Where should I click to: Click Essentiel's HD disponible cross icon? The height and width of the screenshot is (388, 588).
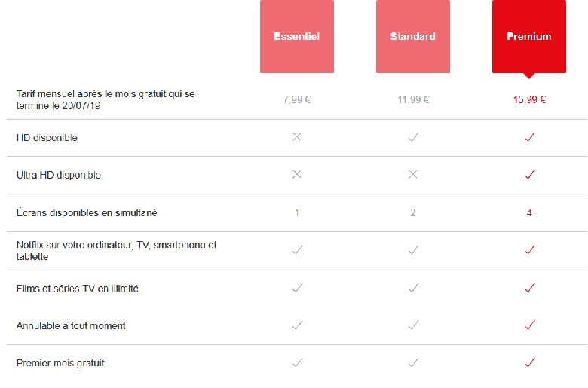(x=297, y=137)
